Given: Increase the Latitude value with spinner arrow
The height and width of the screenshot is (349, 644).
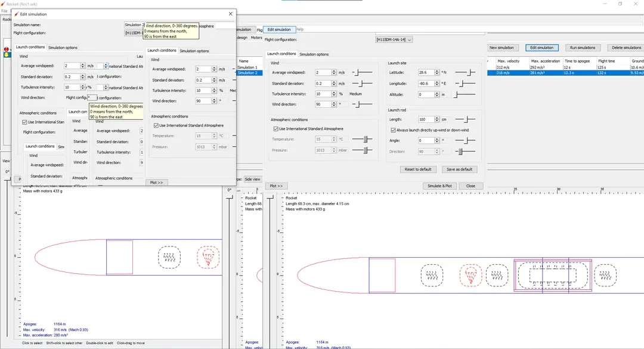Looking at the screenshot, I should [438, 71].
